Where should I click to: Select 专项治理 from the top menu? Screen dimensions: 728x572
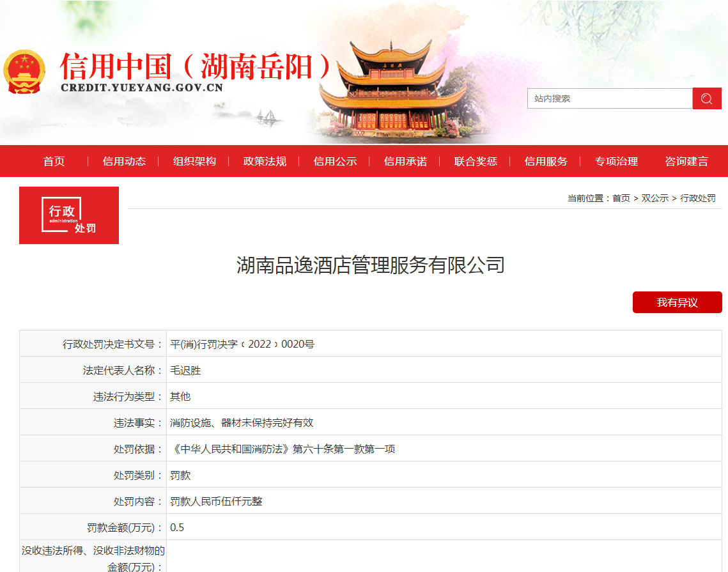click(x=616, y=162)
